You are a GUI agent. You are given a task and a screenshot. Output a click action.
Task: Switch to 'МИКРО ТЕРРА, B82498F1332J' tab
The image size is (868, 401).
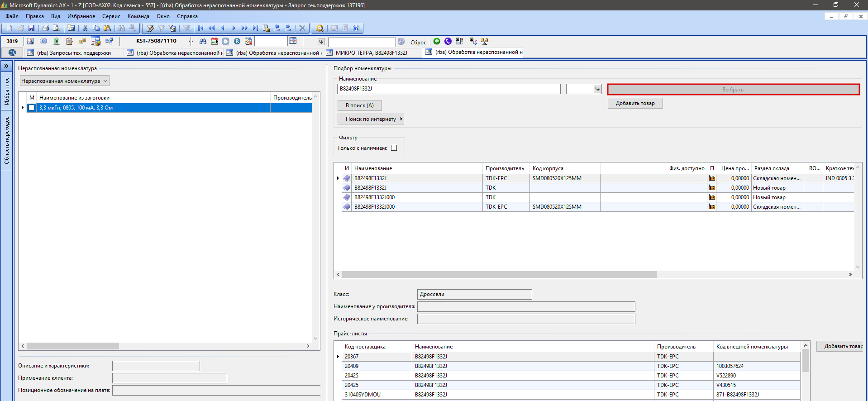click(371, 53)
